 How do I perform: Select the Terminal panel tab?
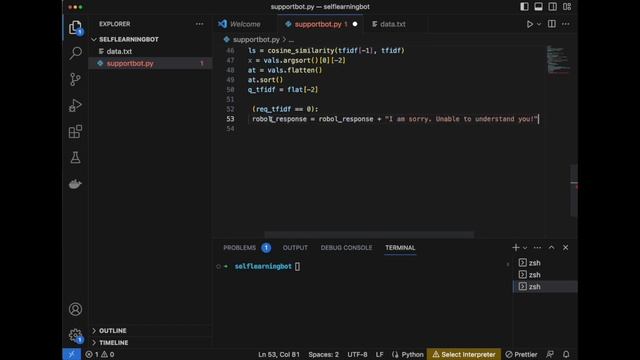(400, 248)
